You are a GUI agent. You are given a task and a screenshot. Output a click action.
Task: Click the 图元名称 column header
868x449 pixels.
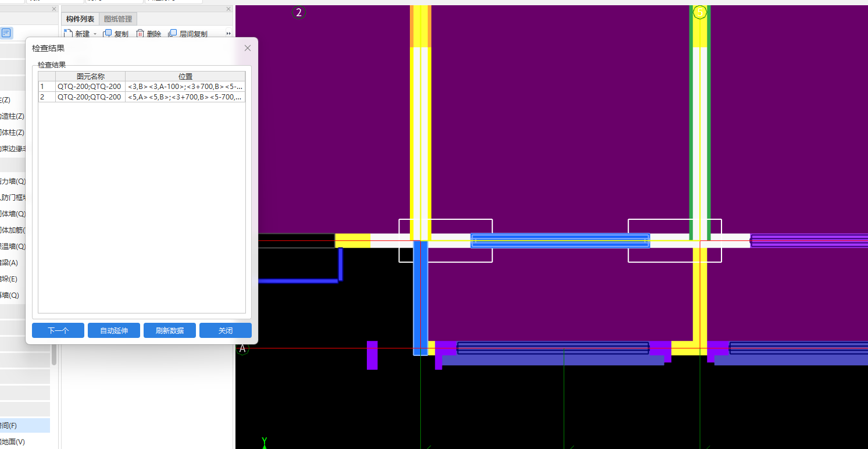tap(90, 77)
